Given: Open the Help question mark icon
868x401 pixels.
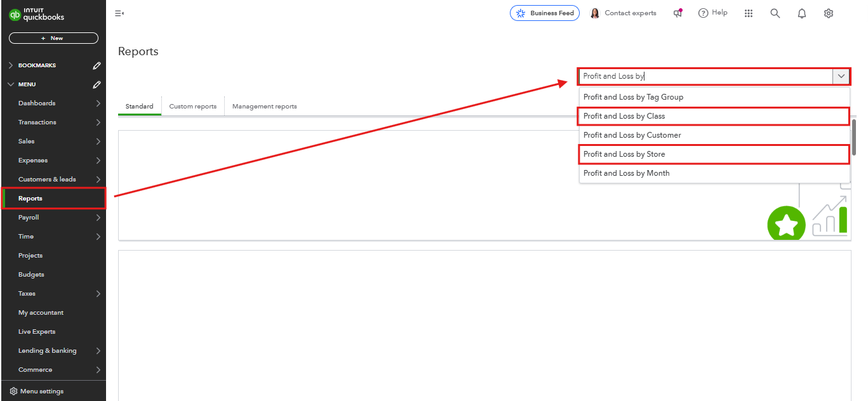Looking at the screenshot, I should tap(703, 13).
